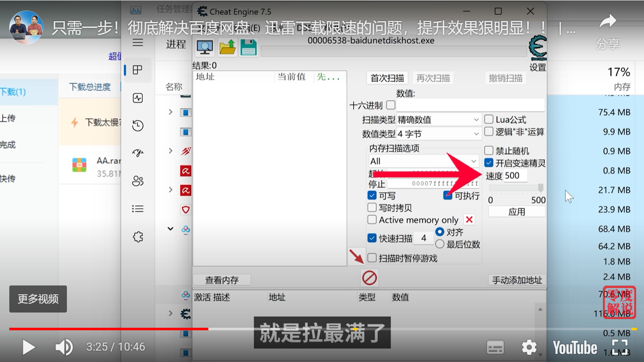Click the save floppy disk icon
Screen dimensions: 644x362
coord(249,47)
